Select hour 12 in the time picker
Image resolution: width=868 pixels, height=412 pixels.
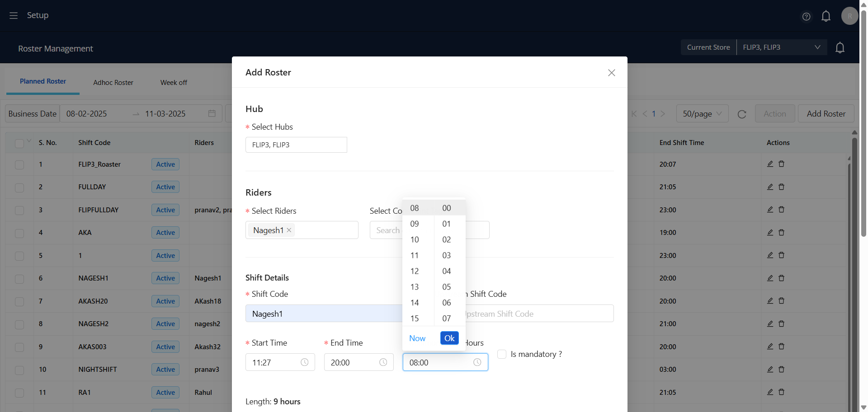pos(415,271)
